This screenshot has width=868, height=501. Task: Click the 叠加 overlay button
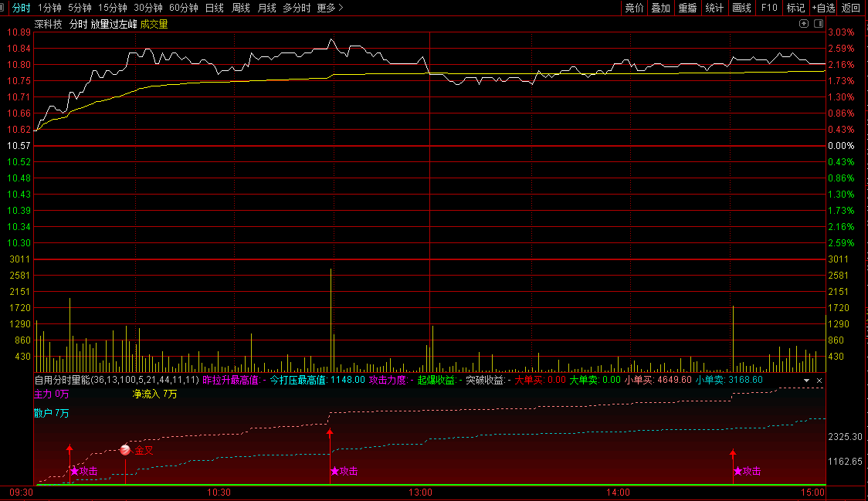660,8
